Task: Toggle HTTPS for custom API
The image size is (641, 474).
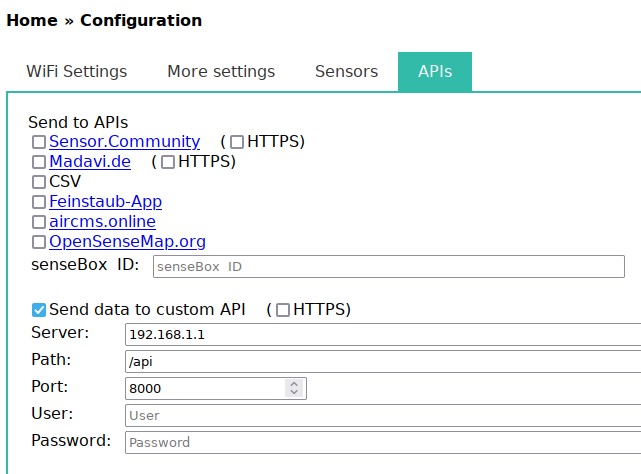Action: (x=283, y=310)
